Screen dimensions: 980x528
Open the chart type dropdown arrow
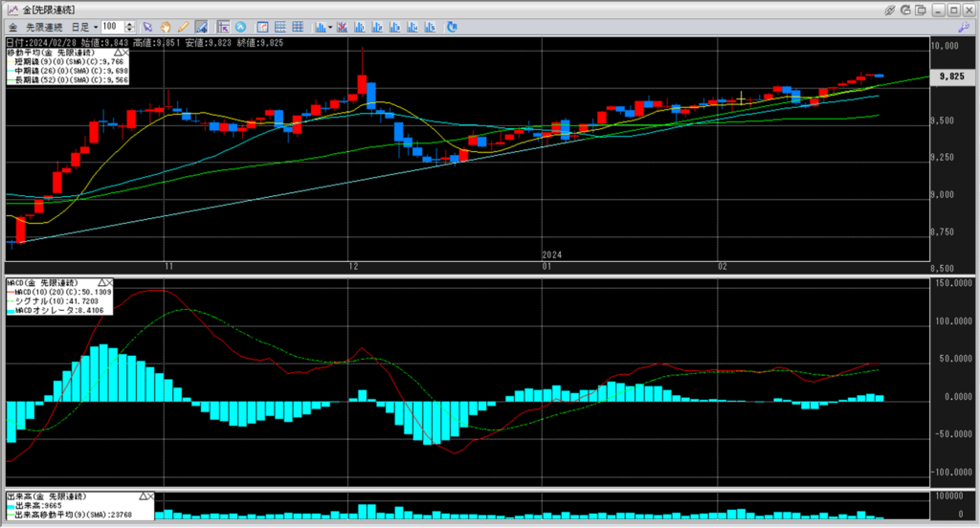tap(330, 27)
